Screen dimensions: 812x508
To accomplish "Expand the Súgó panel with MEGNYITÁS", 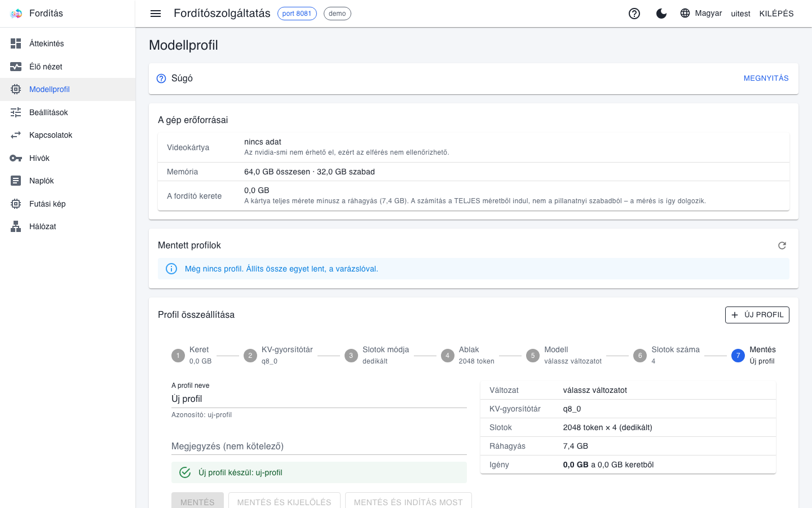I will (x=766, y=78).
